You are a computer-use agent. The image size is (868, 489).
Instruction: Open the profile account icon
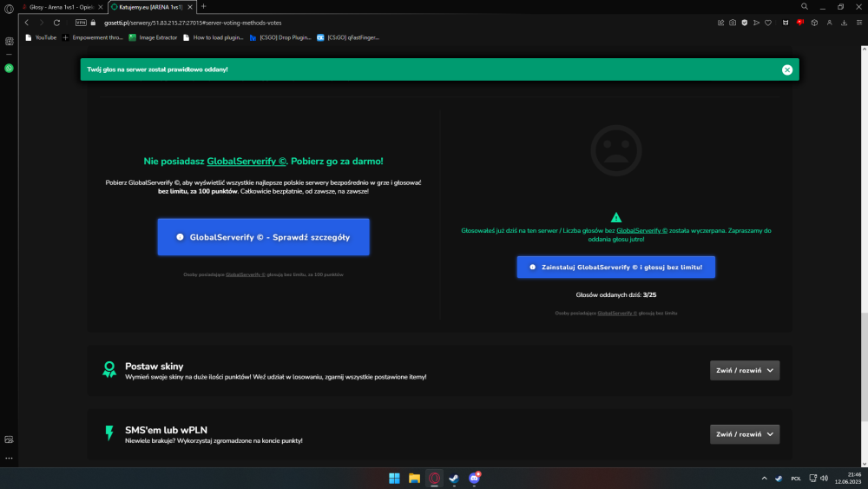[829, 23]
